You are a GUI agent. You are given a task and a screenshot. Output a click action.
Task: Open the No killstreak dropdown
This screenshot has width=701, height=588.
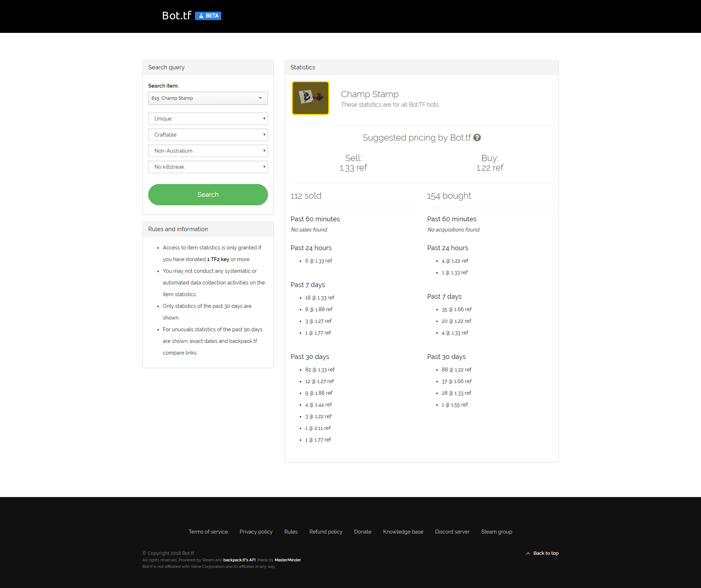click(208, 167)
